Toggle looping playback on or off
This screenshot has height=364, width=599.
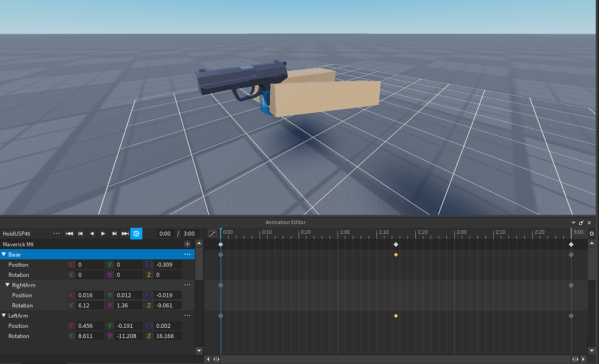(136, 233)
